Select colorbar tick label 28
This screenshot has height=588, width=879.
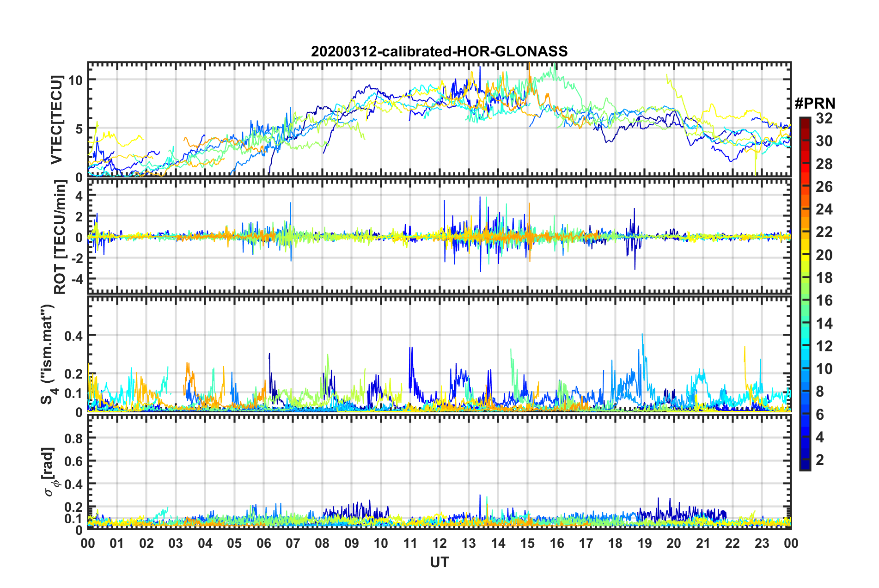point(824,164)
